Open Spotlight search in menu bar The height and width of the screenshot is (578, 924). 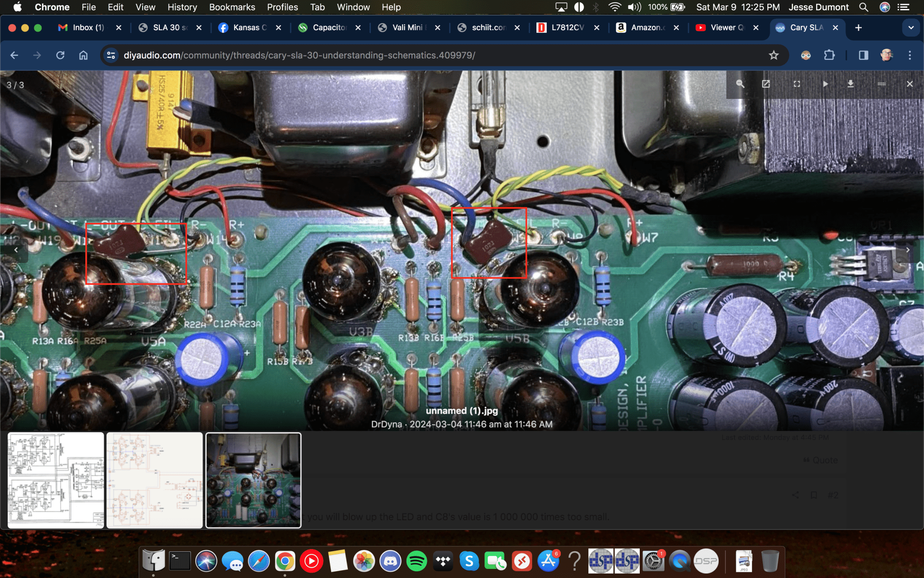(863, 7)
